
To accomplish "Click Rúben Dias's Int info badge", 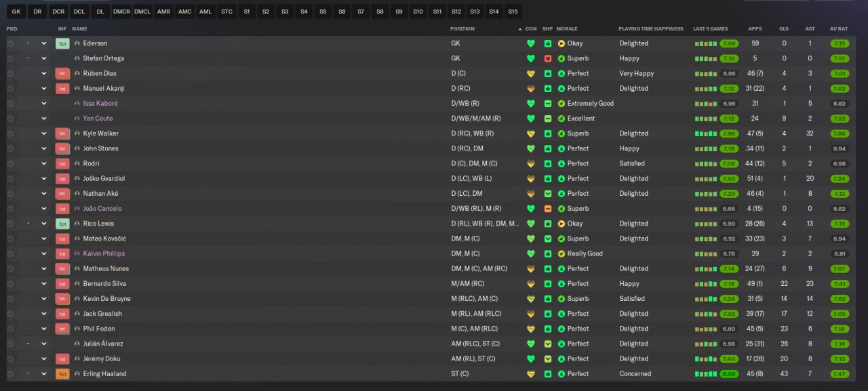I will pos(62,73).
